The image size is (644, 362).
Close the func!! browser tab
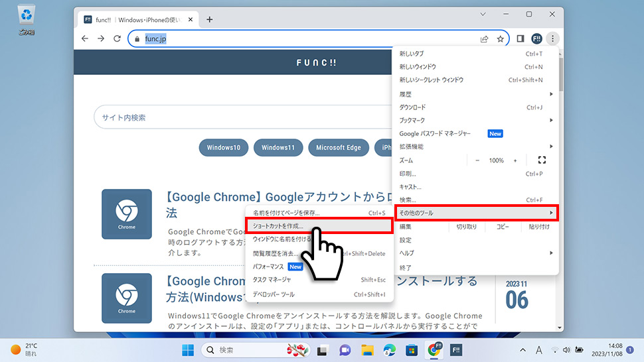(x=191, y=19)
